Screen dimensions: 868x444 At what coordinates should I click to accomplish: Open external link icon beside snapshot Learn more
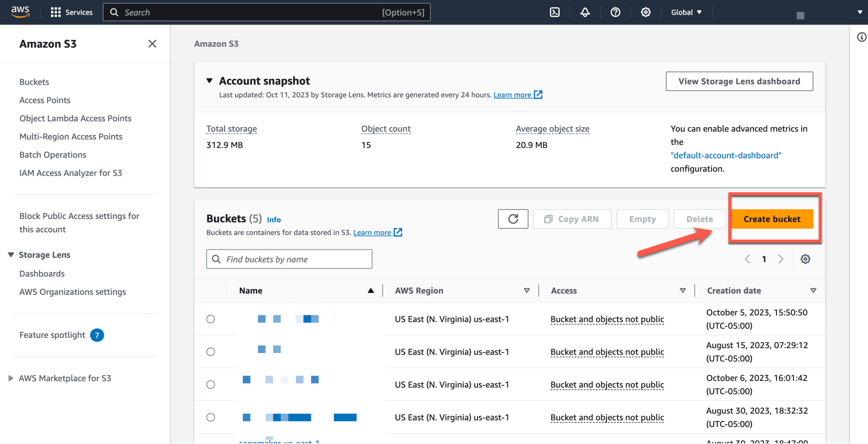[x=538, y=95]
